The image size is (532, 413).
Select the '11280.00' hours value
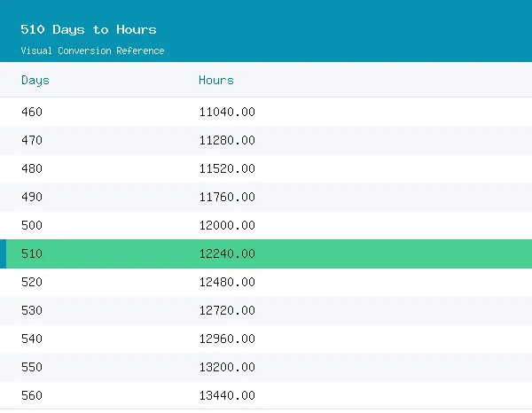point(227,140)
